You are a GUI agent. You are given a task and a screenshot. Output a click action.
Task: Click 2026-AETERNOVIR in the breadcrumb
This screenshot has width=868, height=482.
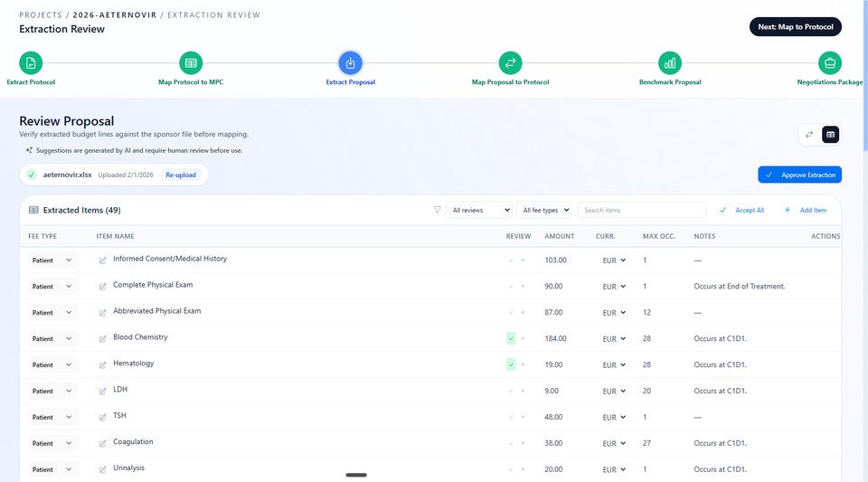pyautogui.click(x=115, y=15)
